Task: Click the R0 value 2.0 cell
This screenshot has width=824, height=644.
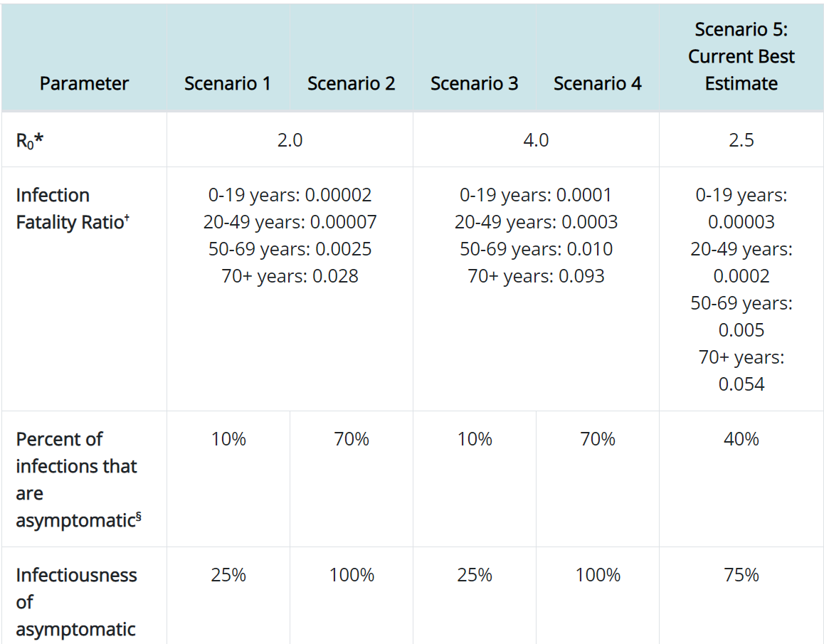Action: (x=290, y=140)
